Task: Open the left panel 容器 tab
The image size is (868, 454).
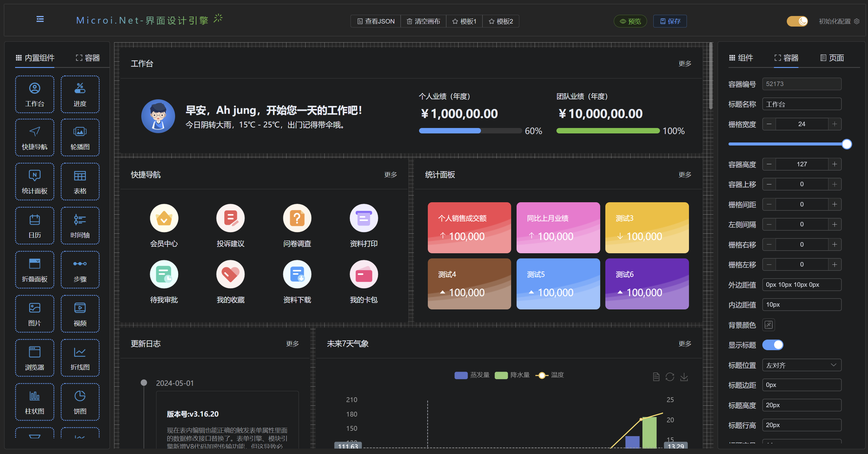Action: 88,58
